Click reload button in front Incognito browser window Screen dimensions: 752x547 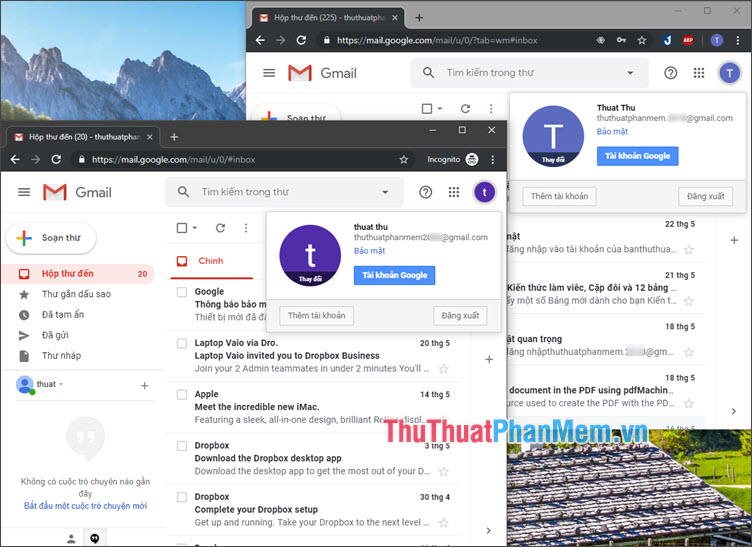coord(56,160)
